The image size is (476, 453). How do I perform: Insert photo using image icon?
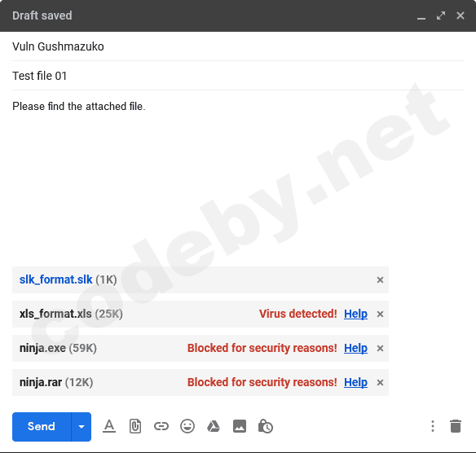tap(240, 426)
